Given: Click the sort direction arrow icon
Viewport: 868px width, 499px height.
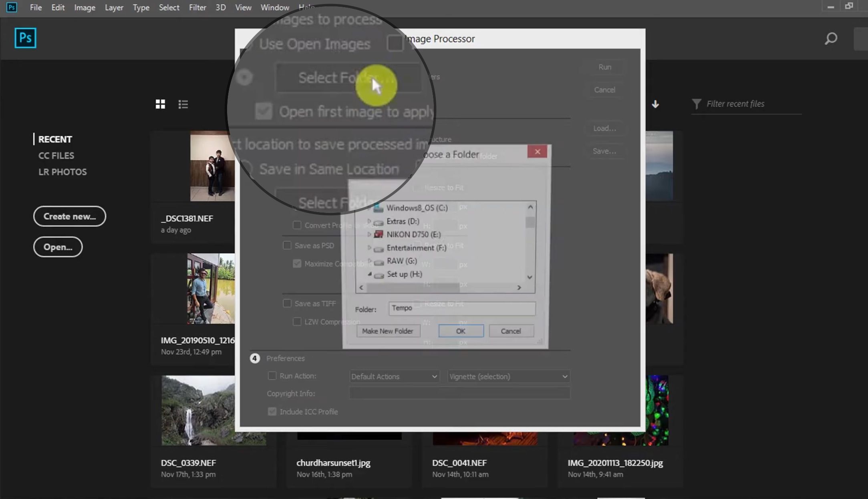Looking at the screenshot, I should coord(655,104).
